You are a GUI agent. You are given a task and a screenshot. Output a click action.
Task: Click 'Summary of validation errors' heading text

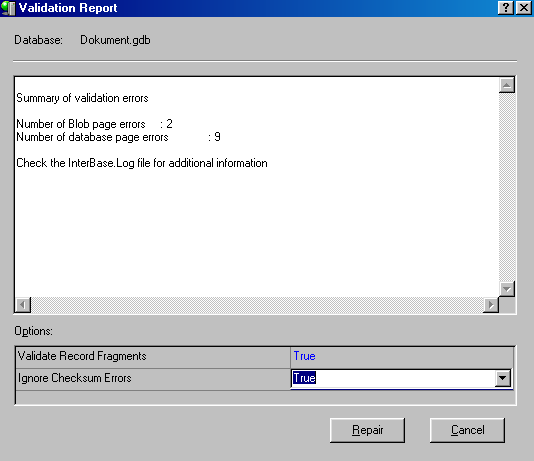82,98
